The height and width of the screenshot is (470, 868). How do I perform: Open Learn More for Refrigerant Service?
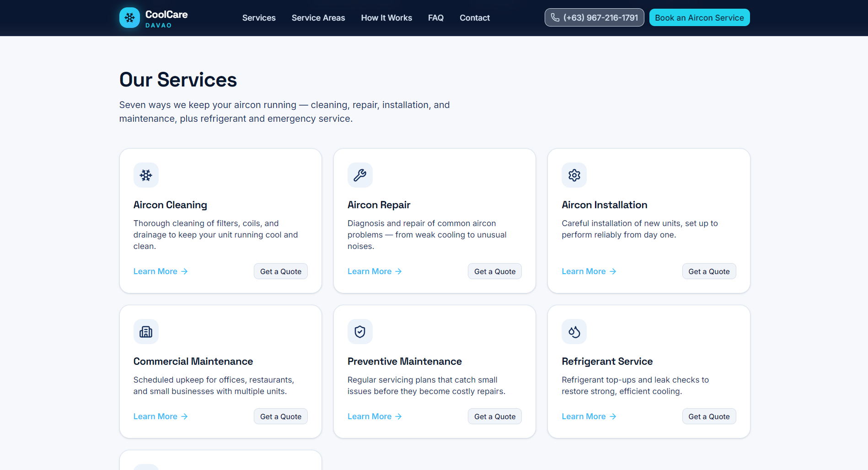point(589,416)
